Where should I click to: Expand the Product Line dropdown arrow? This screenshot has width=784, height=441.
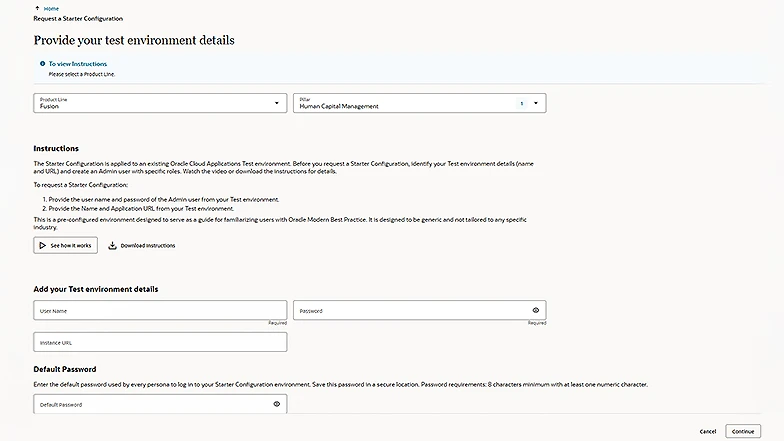click(277, 103)
